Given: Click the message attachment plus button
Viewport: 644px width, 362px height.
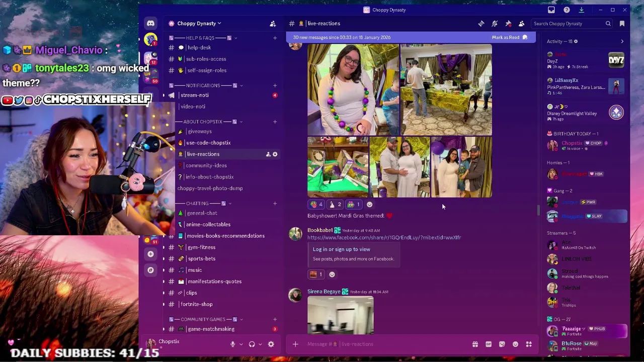Looking at the screenshot, I should pos(295,344).
